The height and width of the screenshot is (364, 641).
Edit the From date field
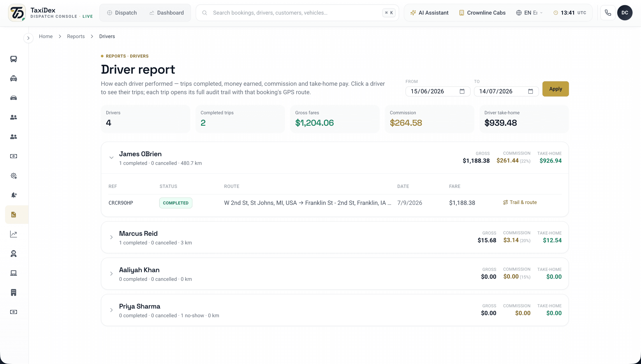pyautogui.click(x=438, y=91)
